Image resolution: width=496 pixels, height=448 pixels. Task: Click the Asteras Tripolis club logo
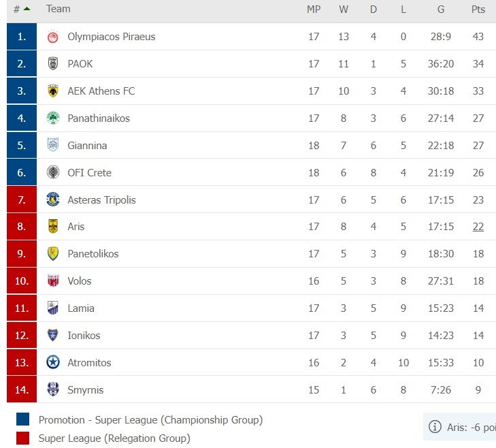pyautogui.click(x=52, y=199)
